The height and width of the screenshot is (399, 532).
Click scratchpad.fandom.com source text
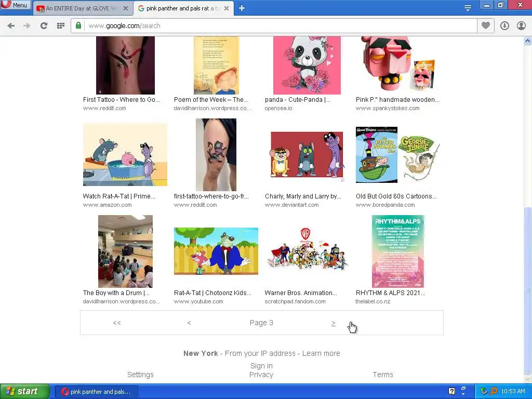[x=295, y=302]
